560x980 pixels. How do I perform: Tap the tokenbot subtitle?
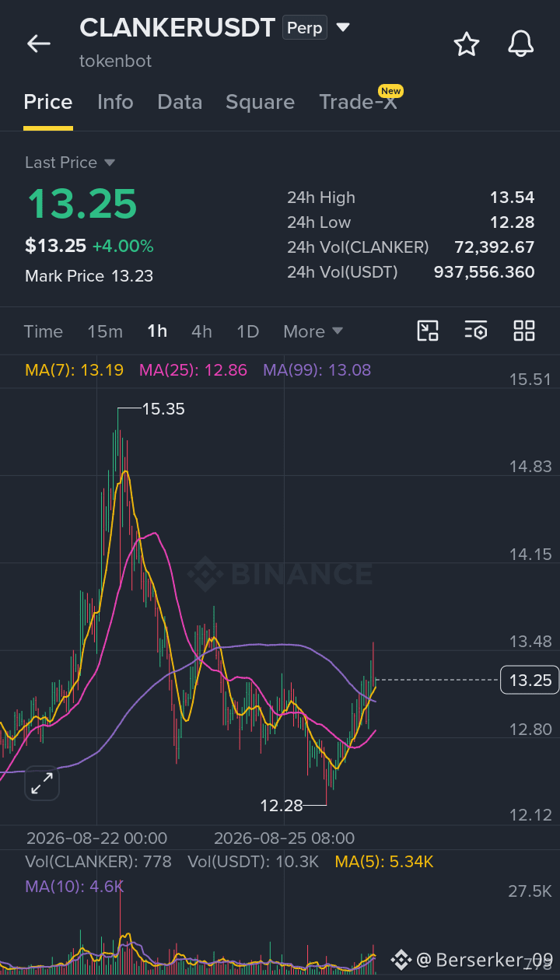click(115, 61)
